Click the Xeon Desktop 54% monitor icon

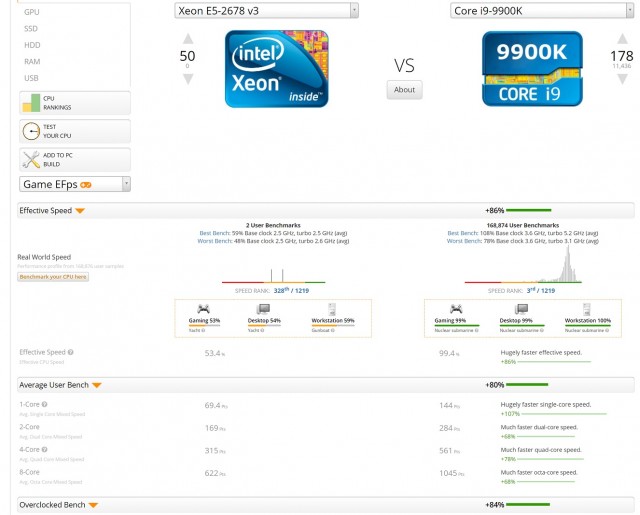coord(263,309)
